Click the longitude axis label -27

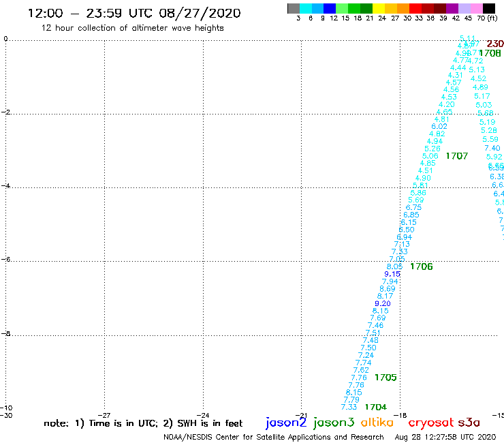pyautogui.click(x=104, y=416)
